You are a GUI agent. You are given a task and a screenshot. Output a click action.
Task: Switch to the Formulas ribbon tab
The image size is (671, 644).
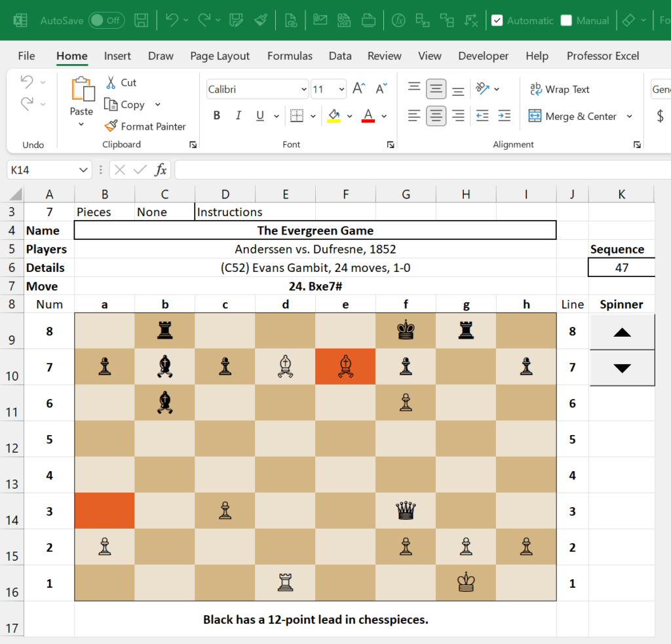click(x=290, y=56)
